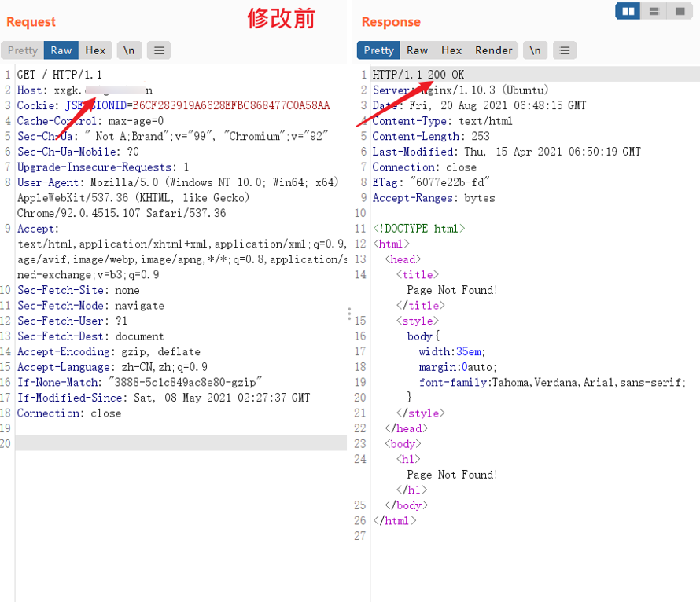
Task: Click the Sec-Ch-Ua header line
Action: point(172,136)
